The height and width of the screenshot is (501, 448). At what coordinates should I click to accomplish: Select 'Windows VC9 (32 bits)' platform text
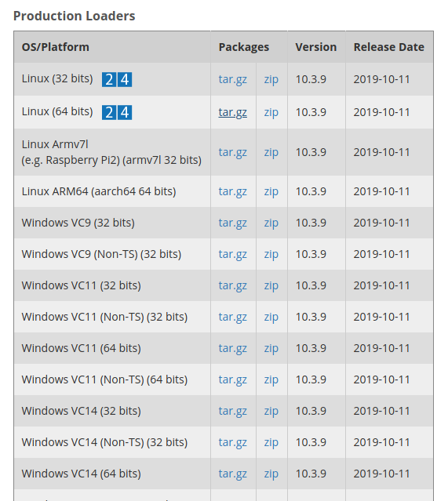[x=78, y=223]
